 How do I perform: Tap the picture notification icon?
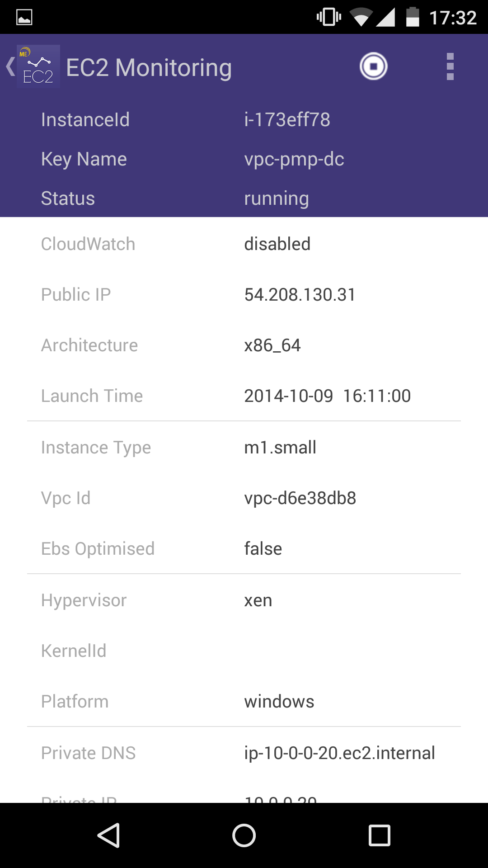24,18
